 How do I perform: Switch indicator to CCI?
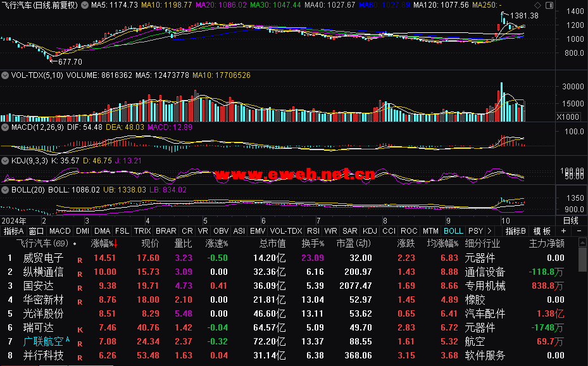tap(389, 231)
